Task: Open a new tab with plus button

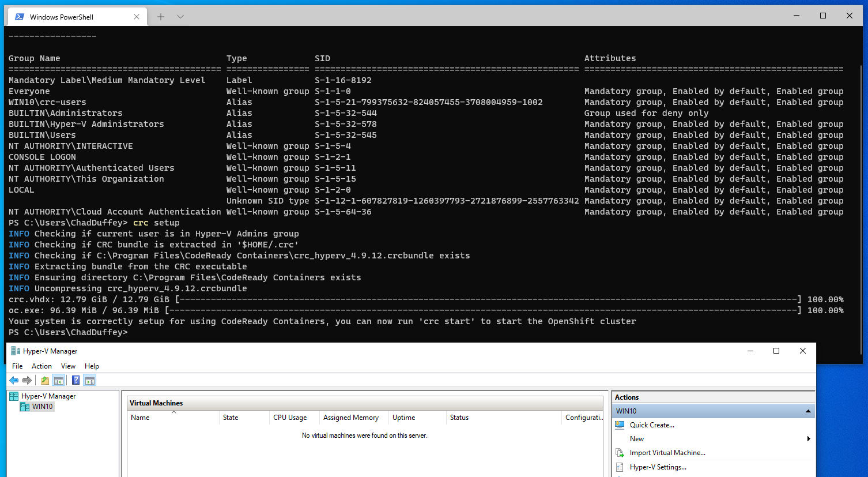Action: point(161,17)
